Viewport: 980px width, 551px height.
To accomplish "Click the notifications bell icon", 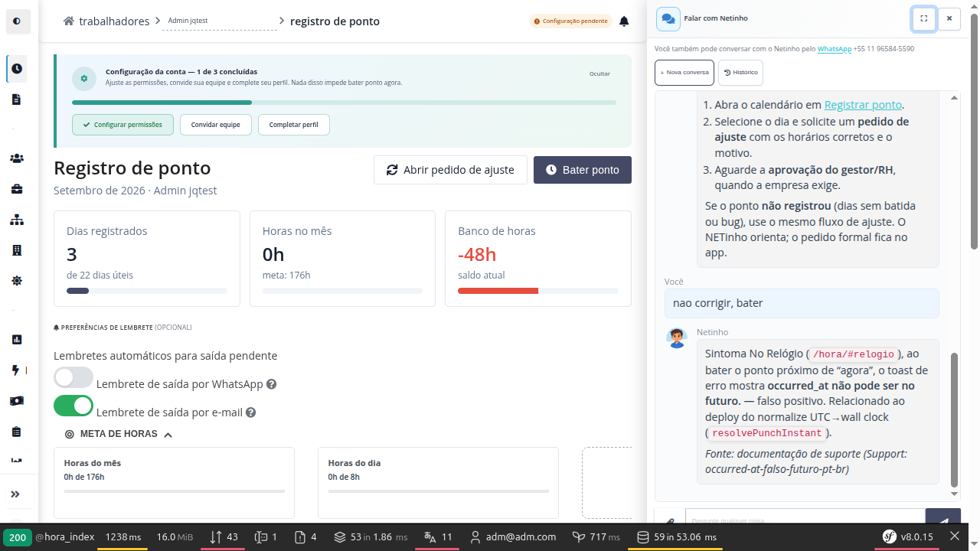I will (624, 21).
